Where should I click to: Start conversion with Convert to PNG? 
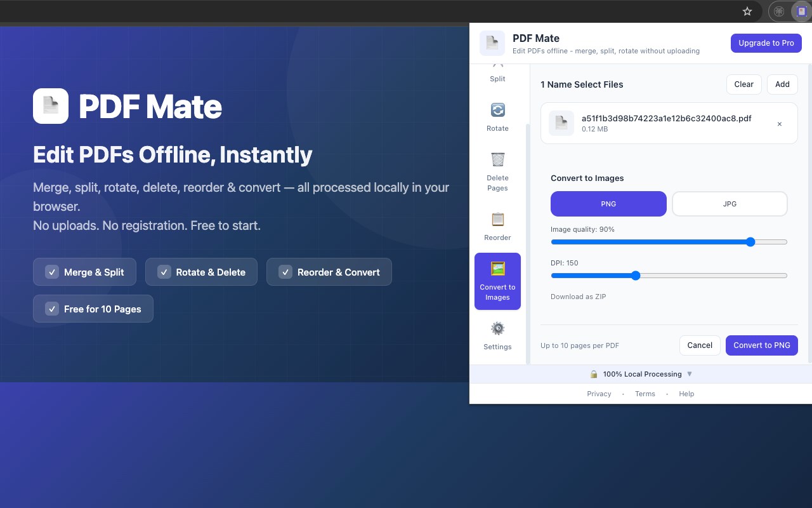(762, 345)
